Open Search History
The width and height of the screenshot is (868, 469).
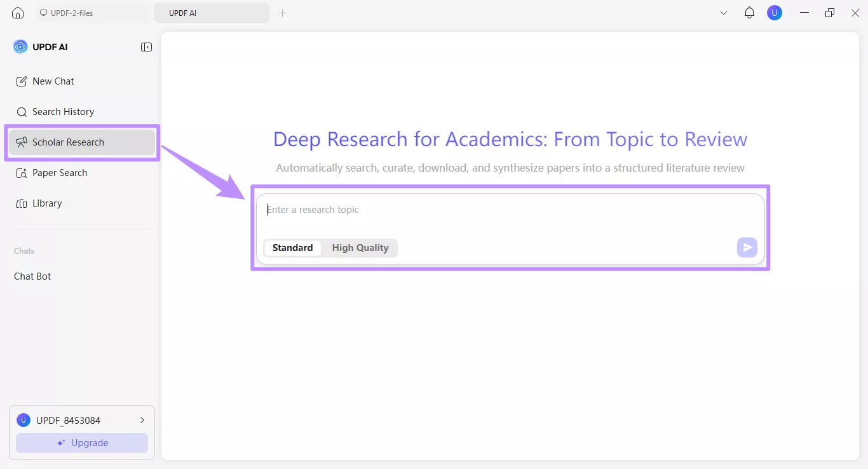82,112
